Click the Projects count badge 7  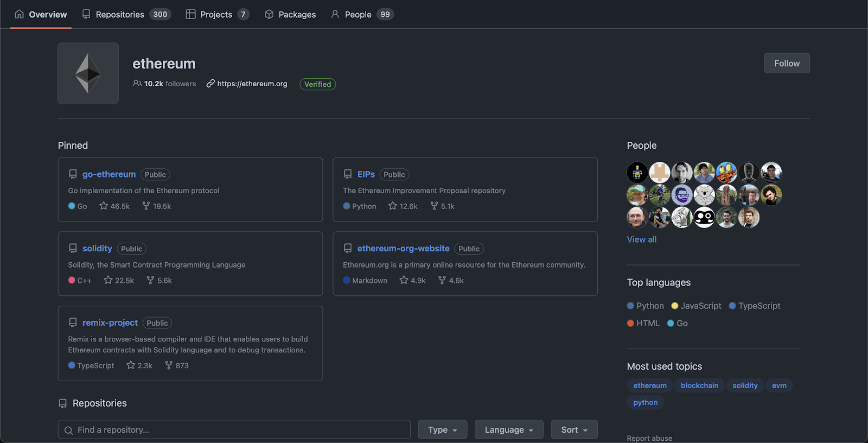tap(243, 14)
